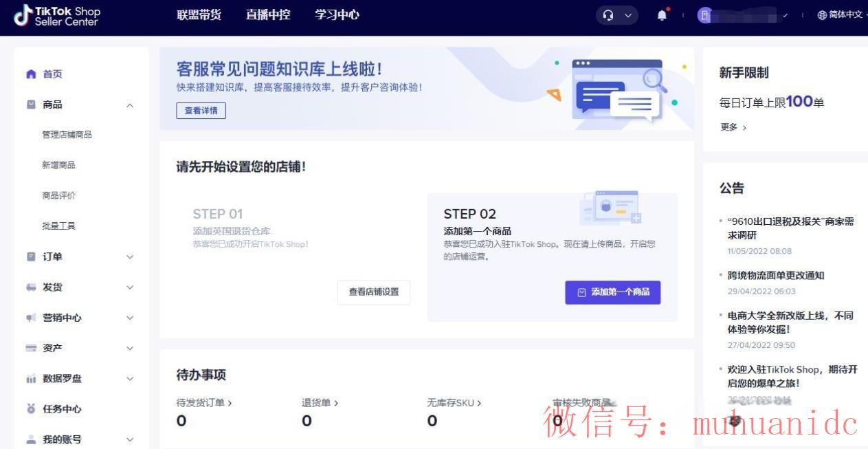This screenshot has height=449, width=868.
Task: Click the 11/05/2022 08:08 announcement date
Action: (x=759, y=251)
